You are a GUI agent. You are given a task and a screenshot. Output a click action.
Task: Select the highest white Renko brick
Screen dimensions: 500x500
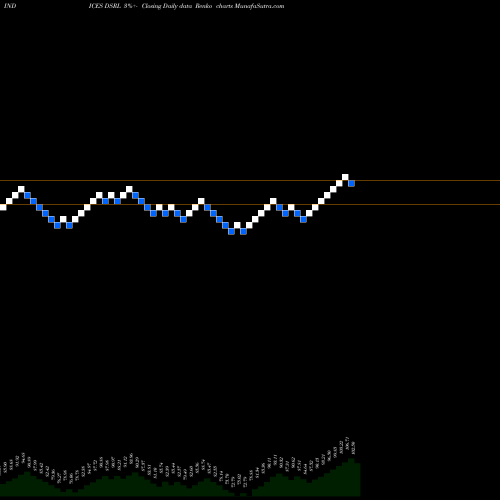[x=345, y=177]
